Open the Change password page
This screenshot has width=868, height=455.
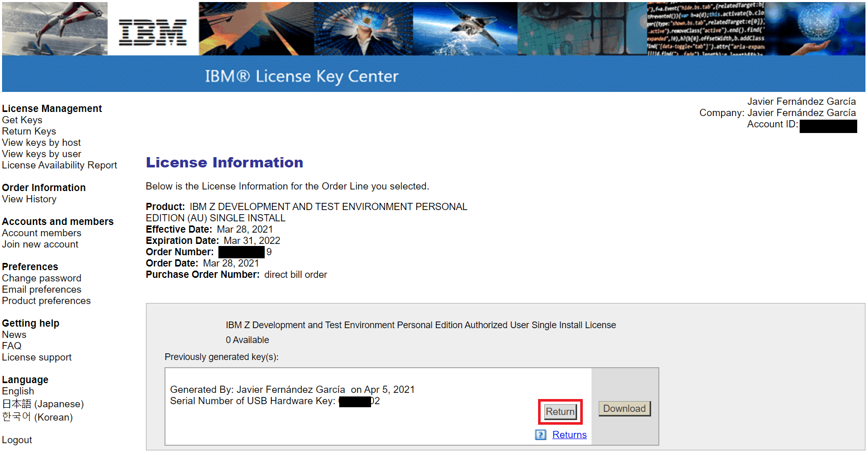coord(41,278)
